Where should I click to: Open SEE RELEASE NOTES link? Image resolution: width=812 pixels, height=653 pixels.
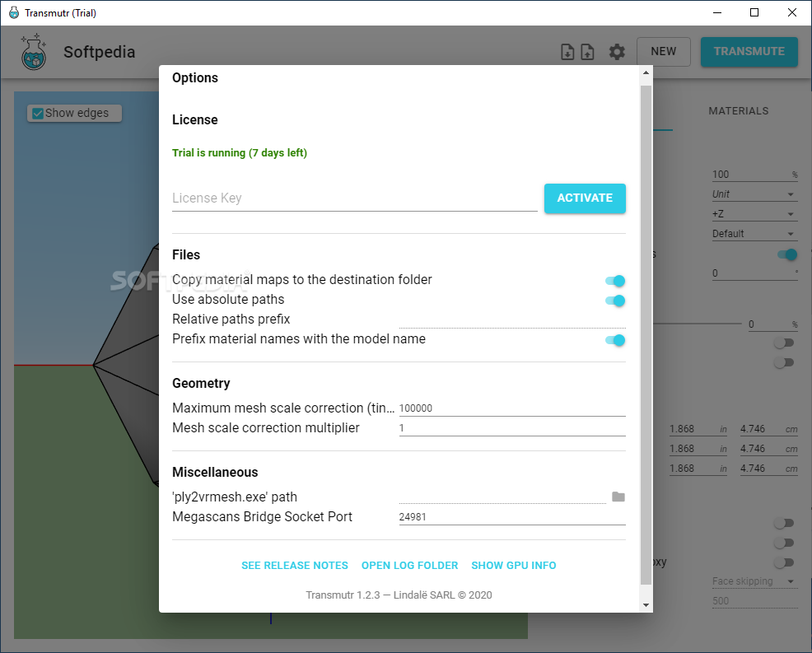pyautogui.click(x=295, y=566)
